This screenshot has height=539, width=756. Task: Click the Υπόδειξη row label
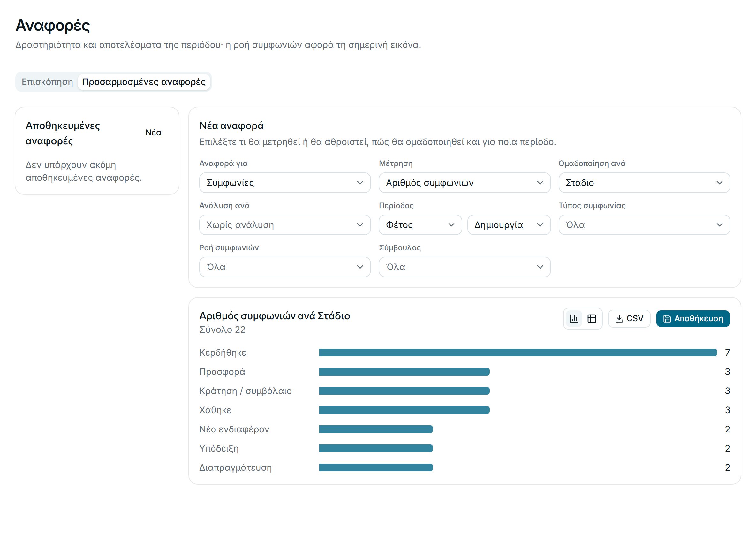tap(219, 448)
